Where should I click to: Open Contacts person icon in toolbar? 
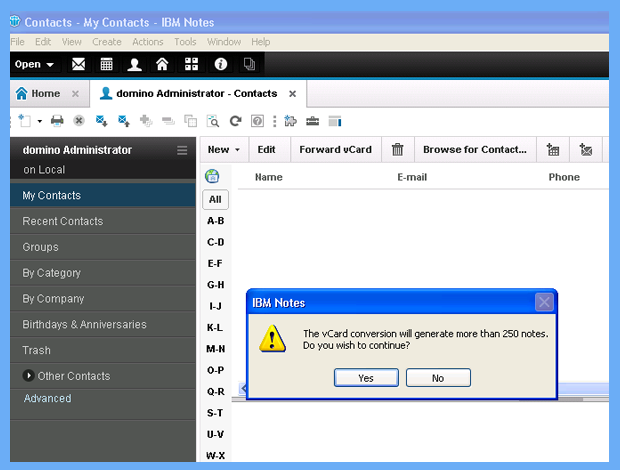coord(134,64)
